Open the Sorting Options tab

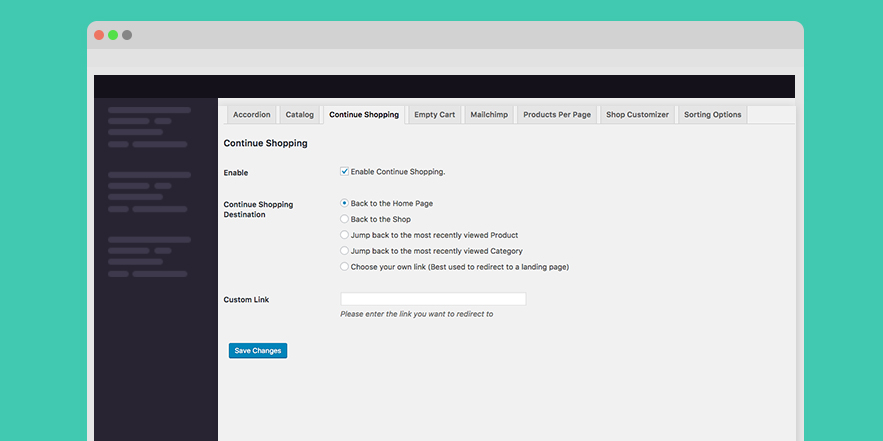click(x=712, y=114)
